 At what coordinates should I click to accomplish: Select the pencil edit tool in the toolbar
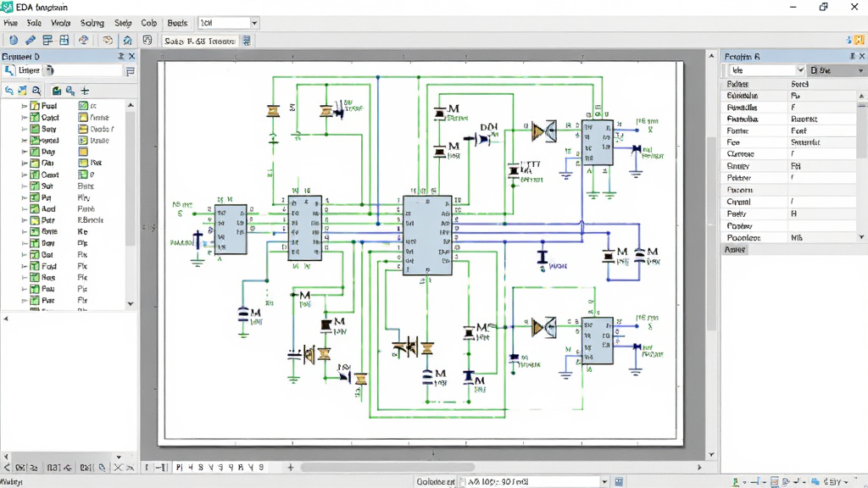coord(30,40)
